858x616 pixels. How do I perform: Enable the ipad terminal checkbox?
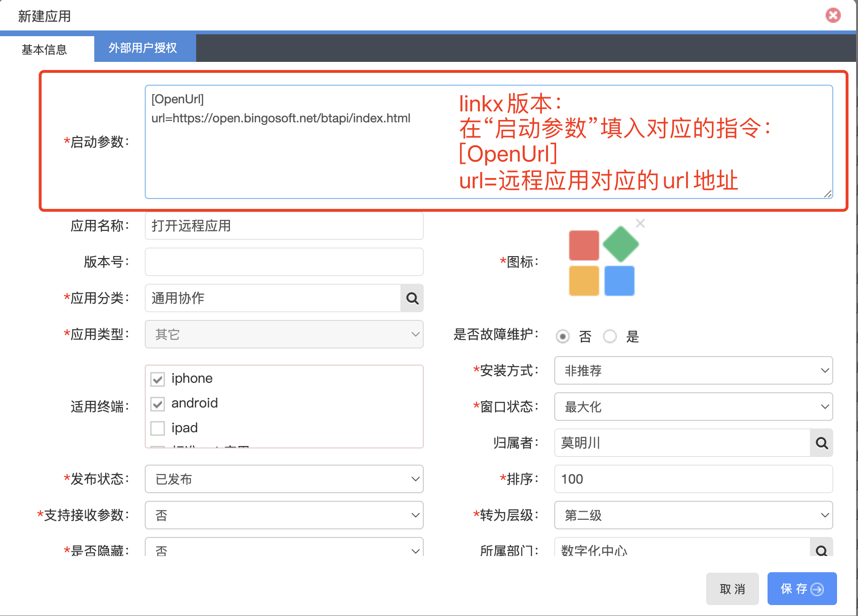point(158,428)
